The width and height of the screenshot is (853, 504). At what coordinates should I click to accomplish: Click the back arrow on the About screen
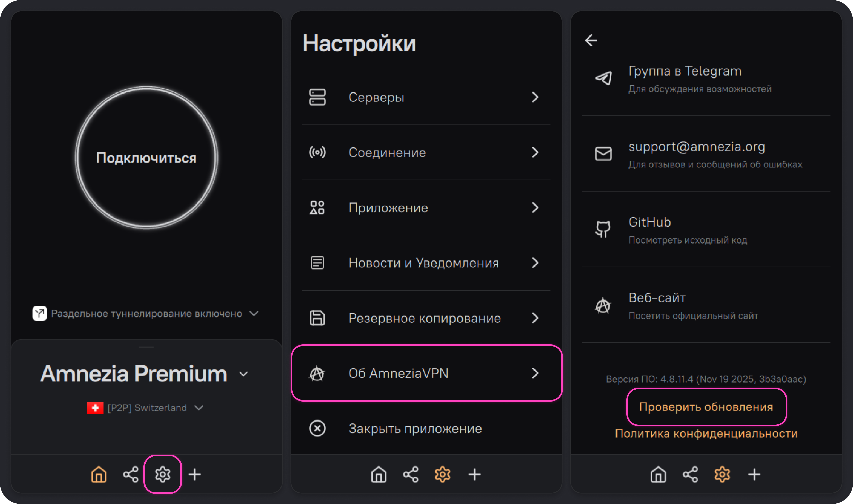[x=591, y=40]
